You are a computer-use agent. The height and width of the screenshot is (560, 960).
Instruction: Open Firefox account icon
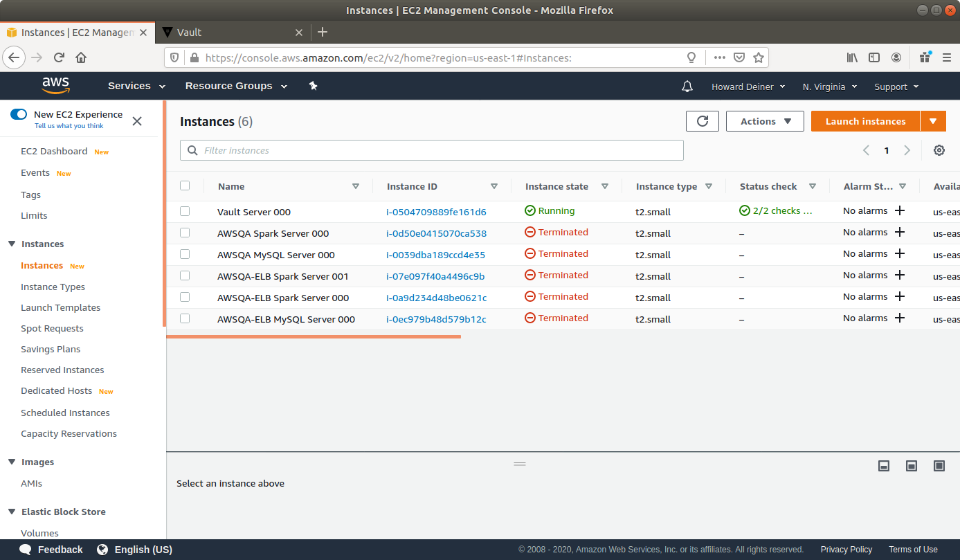coord(896,57)
